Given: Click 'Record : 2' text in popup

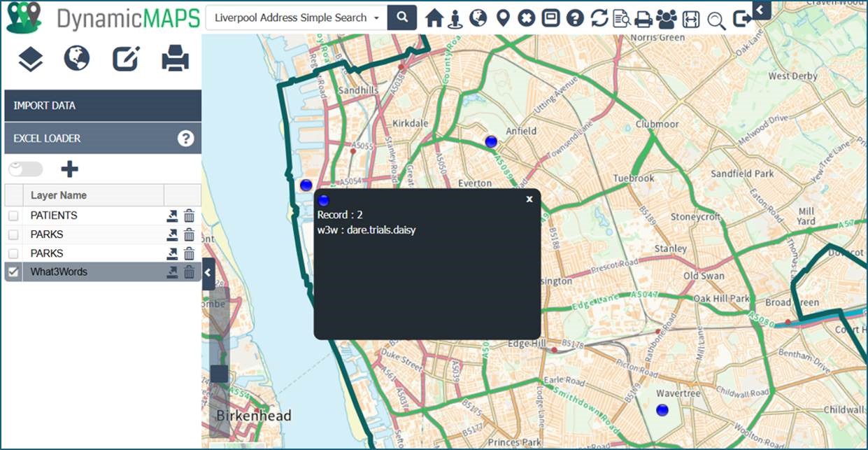Looking at the screenshot, I should [340, 215].
